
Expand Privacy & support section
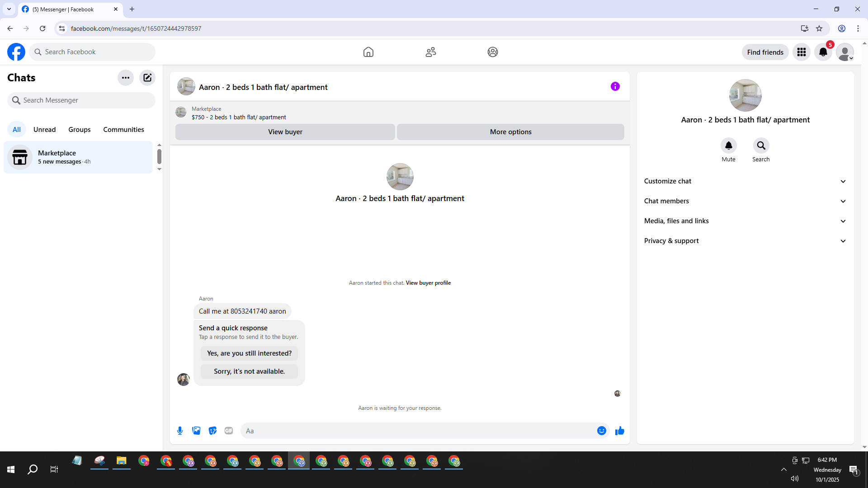click(x=745, y=241)
